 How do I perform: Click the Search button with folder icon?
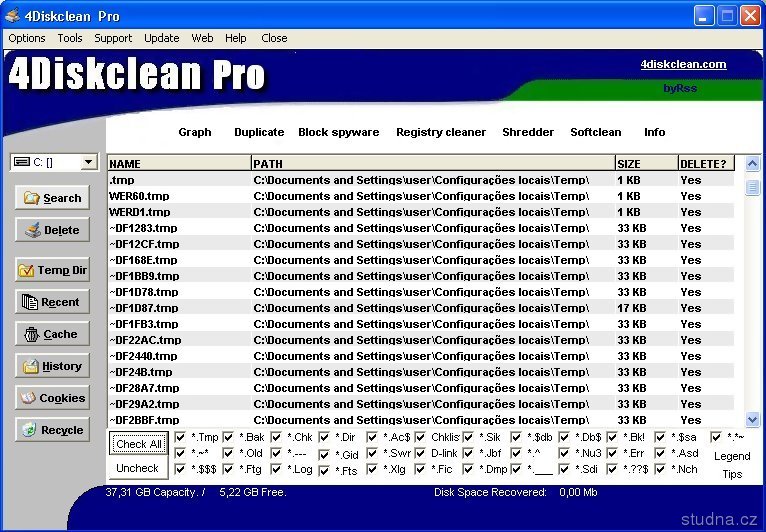click(52, 198)
